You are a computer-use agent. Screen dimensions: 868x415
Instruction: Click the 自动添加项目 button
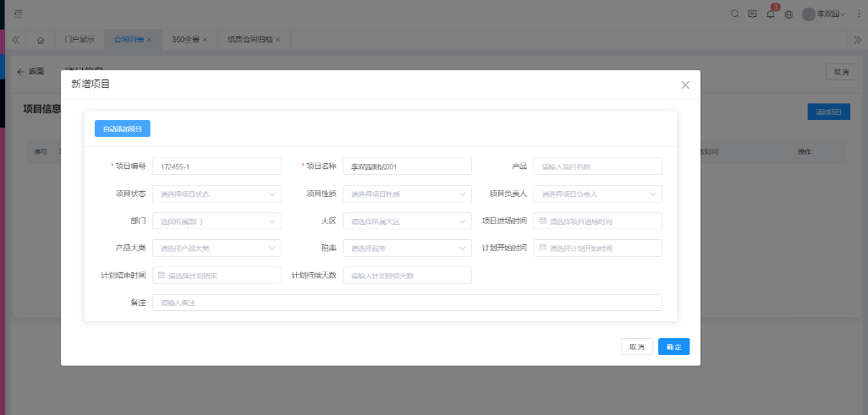click(x=122, y=128)
